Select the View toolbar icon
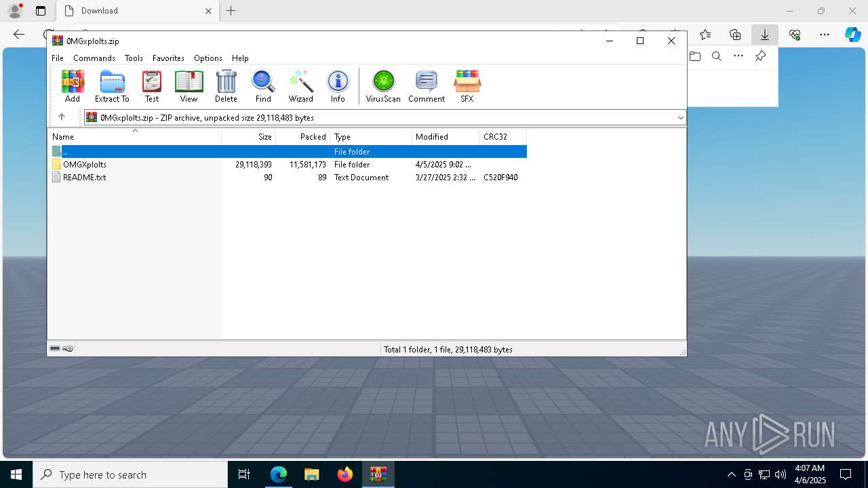Screen dimensions: 868x488 189,86
